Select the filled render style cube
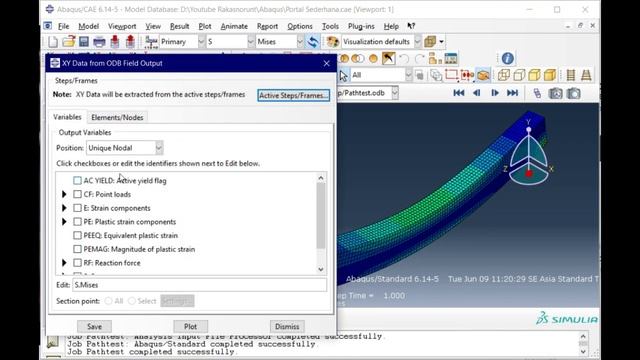This screenshot has width=640, height=360. (x=534, y=75)
